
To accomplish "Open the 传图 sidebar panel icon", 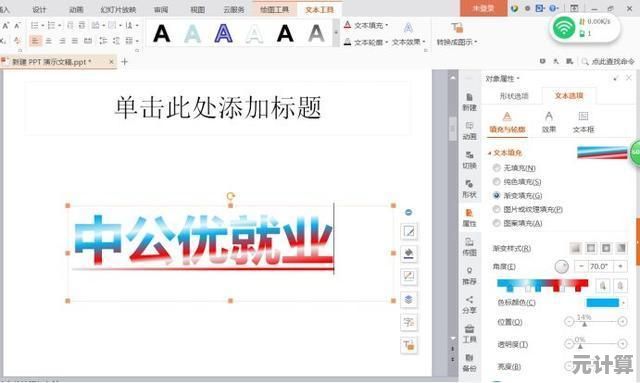I will click(x=469, y=247).
